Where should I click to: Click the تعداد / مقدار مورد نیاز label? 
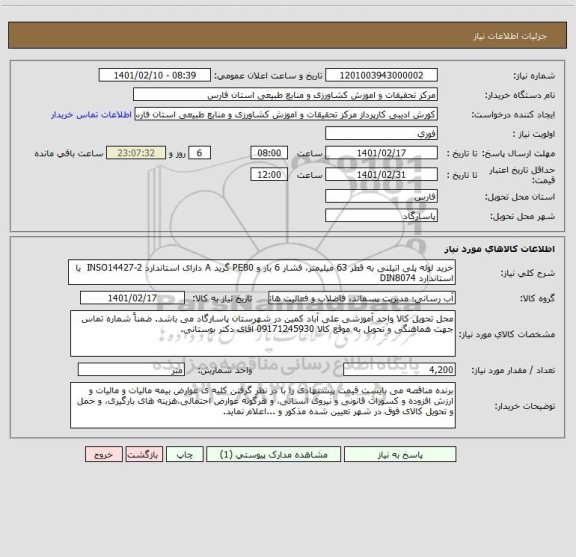tap(513, 370)
